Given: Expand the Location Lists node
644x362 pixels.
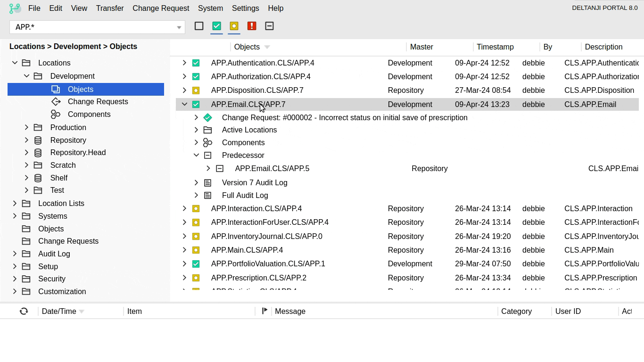Looking at the screenshot, I should click(15, 203).
